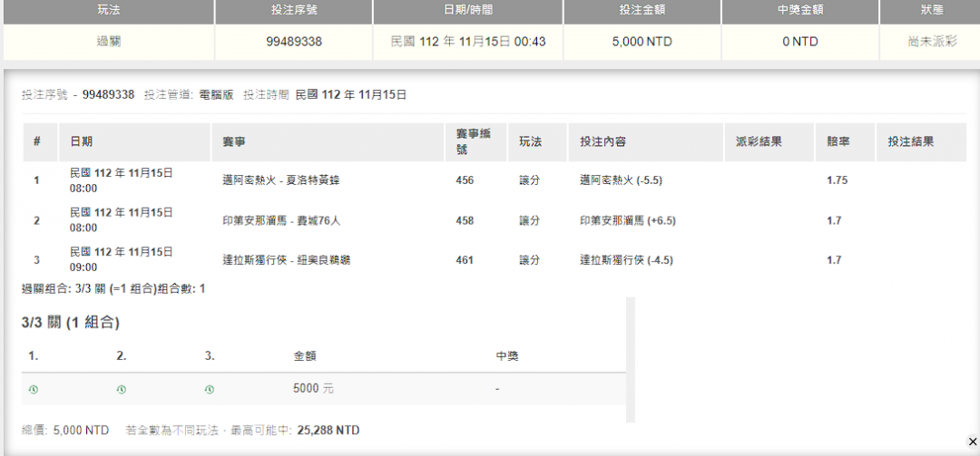Screen dimensions: 980x456
Task: Click the 派彩結果 column header
Action: tap(769, 141)
